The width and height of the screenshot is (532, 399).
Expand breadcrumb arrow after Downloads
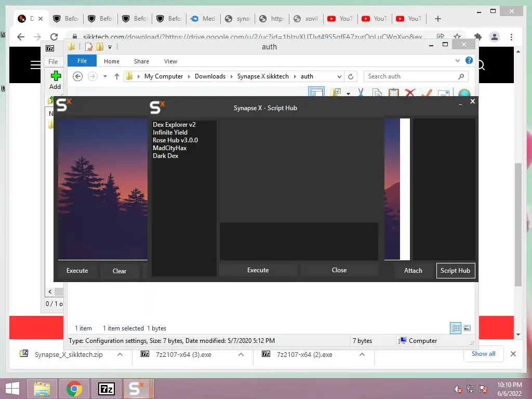pos(231,77)
